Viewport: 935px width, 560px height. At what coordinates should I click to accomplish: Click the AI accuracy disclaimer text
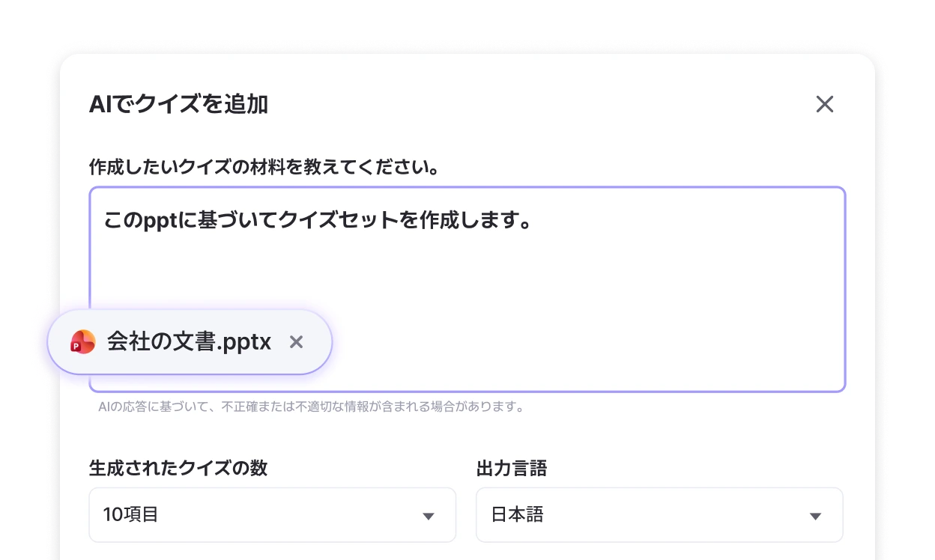click(311, 407)
